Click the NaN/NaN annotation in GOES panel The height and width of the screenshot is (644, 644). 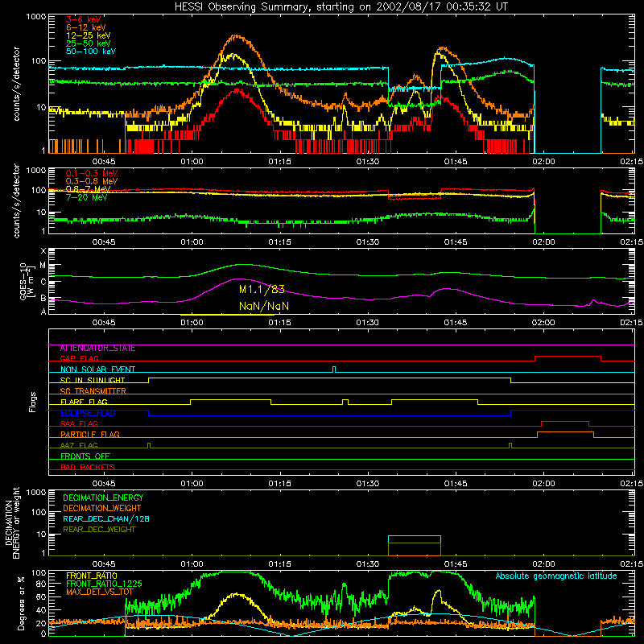[x=264, y=306]
